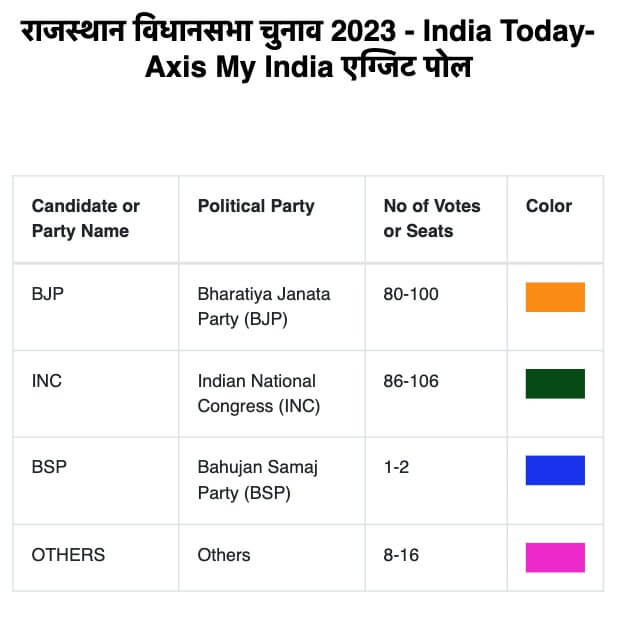
Task: Click the 'Candidate or Party Name' column header
Action: pos(86,218)
